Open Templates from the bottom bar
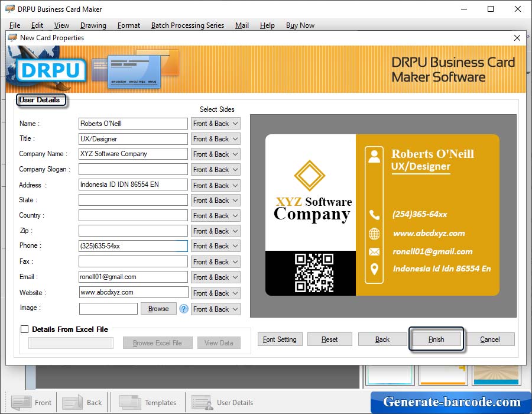The height and width of the screenshot is (414, 532). pos(148,402)
